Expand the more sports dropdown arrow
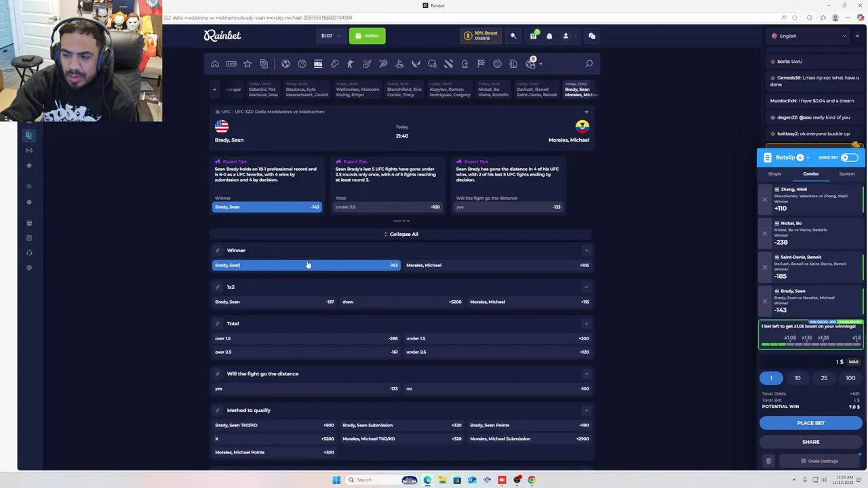Image resolution: width=868 pixels, height=488 pixels. click(x=540, y=64)
